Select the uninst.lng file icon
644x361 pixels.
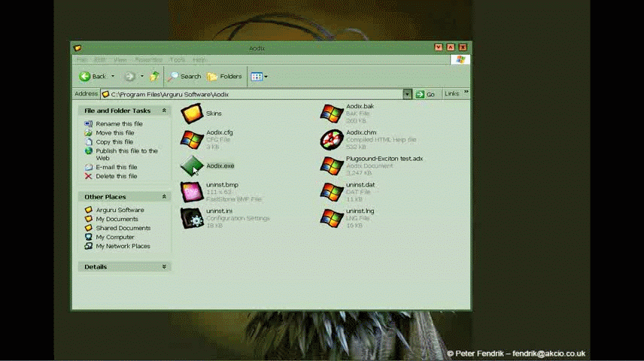[332, 218]
